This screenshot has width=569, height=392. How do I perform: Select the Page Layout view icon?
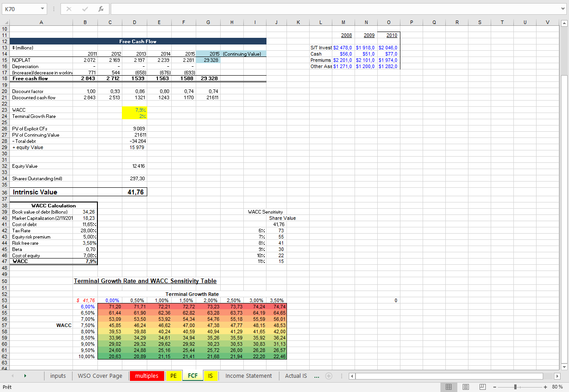[x=466, y=387]
